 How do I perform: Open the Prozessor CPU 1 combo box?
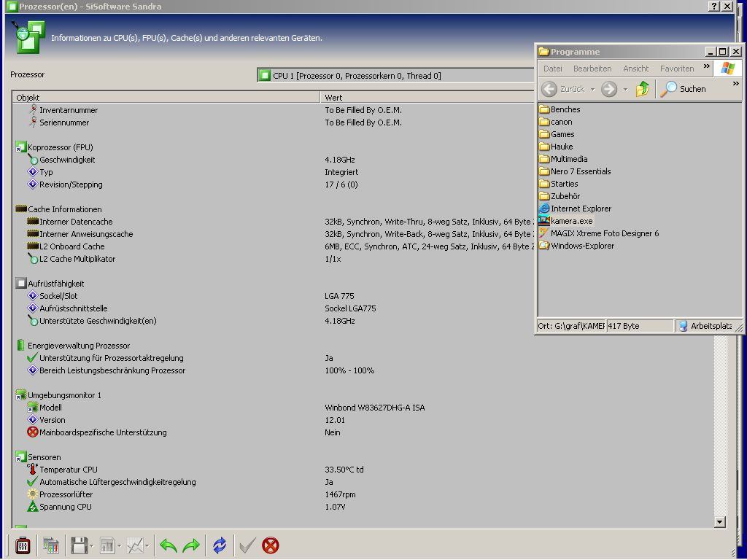395,75
